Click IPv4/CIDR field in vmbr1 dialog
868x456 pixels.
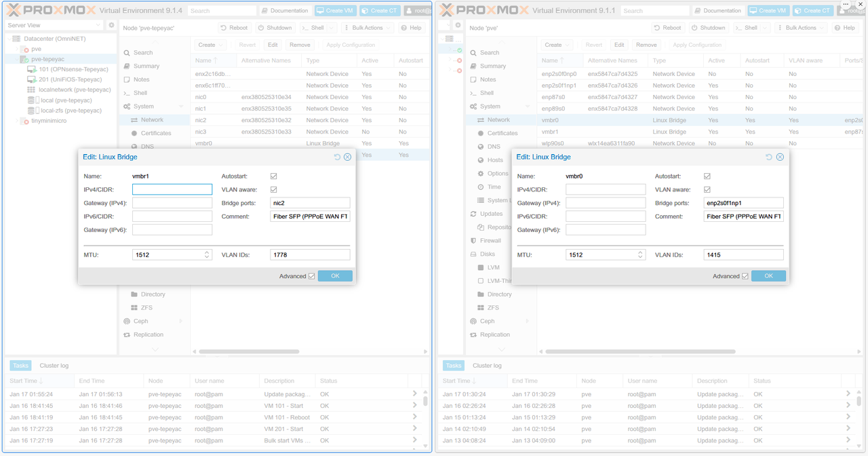pyautogui.click(x=172, y=189)
